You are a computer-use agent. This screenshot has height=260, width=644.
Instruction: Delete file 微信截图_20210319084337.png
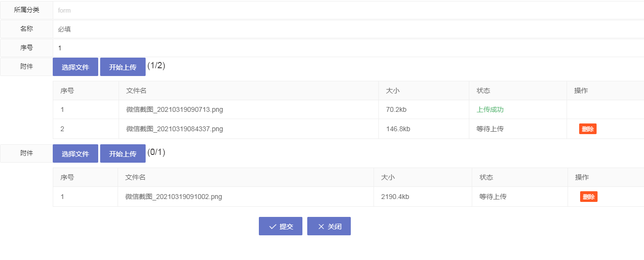click(588, 129)
